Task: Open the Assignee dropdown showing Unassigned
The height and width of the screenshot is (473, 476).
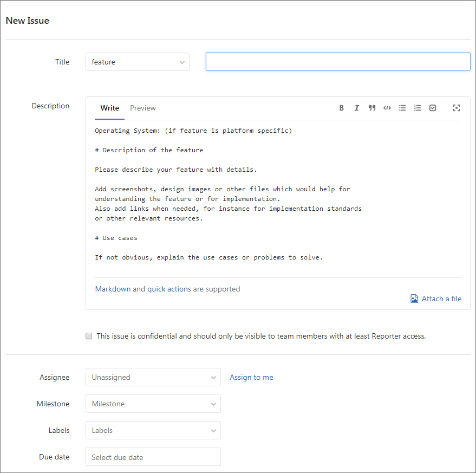Action: pyautogui.click(x=153, y=377)
